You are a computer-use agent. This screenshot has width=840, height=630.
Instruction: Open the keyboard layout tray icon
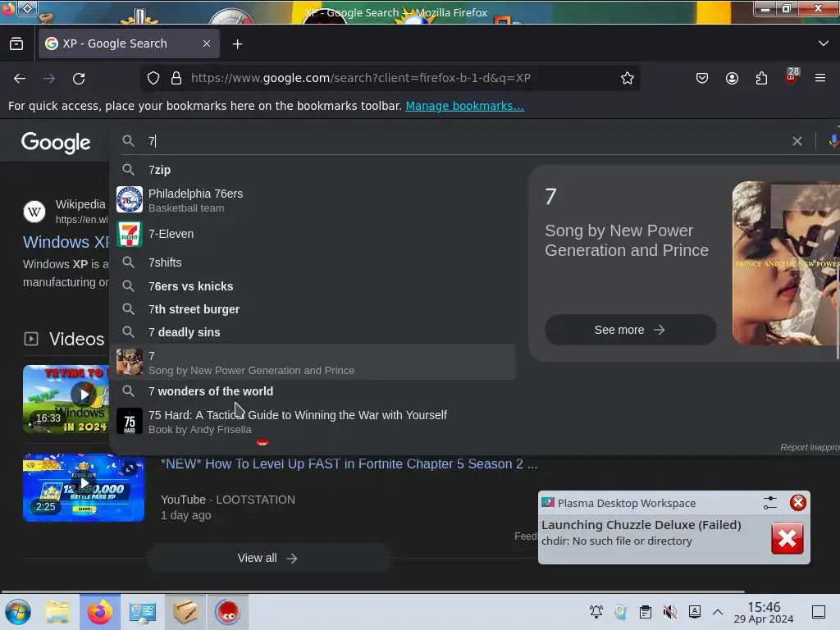pyautogui.click(x=694, y=612)
